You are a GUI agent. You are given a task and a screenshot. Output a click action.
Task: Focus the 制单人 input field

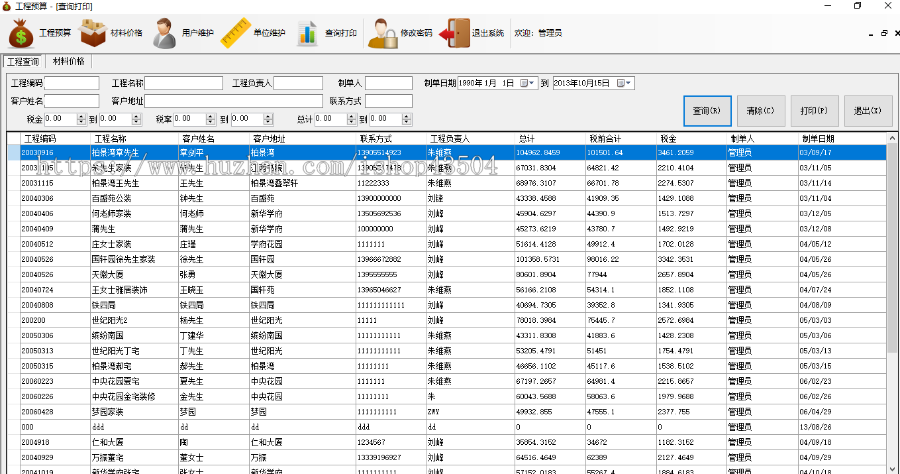click(389, 83)
